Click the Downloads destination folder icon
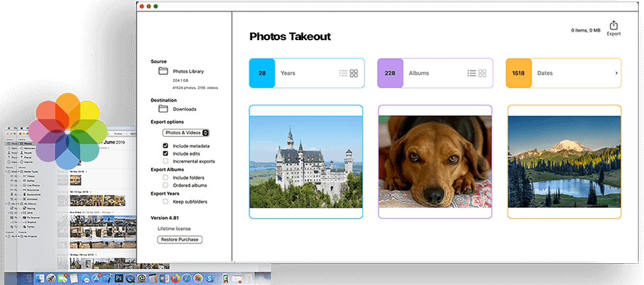The image size is (644, 285). coord(163,109)
